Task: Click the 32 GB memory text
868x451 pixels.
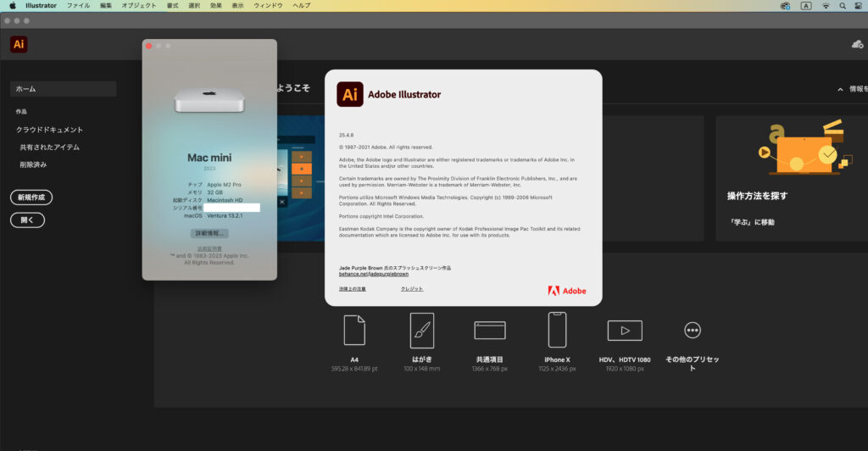Action: (214, 192)
